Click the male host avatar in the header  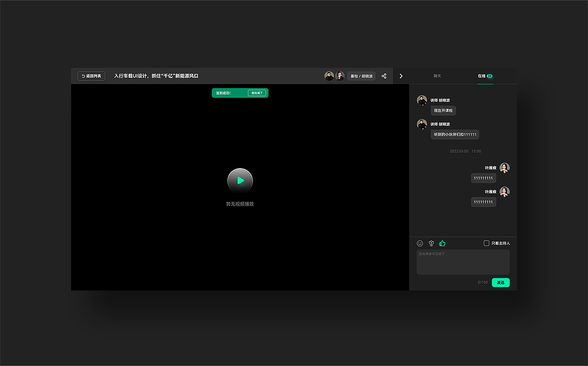(x=329, y=76)
